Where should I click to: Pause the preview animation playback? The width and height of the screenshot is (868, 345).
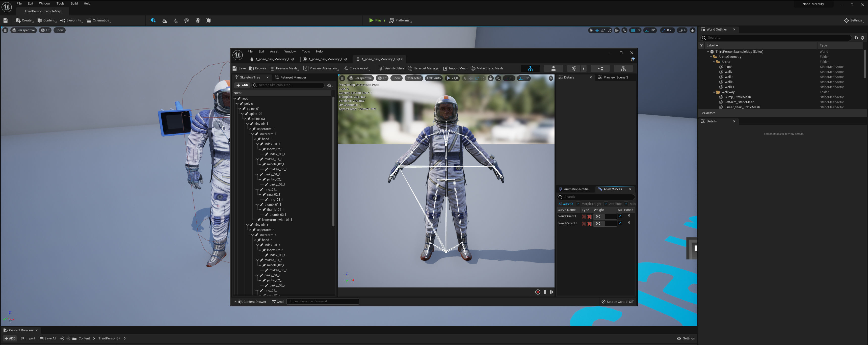point(545,292)
